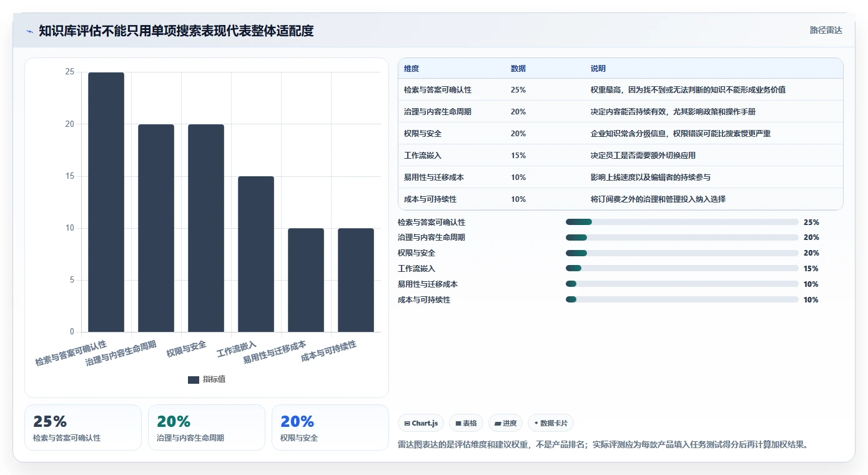This screenshot has width=868, height=475.
Task: Click x-axis label 工作流嵌入
Action: [x=237, y=349]
